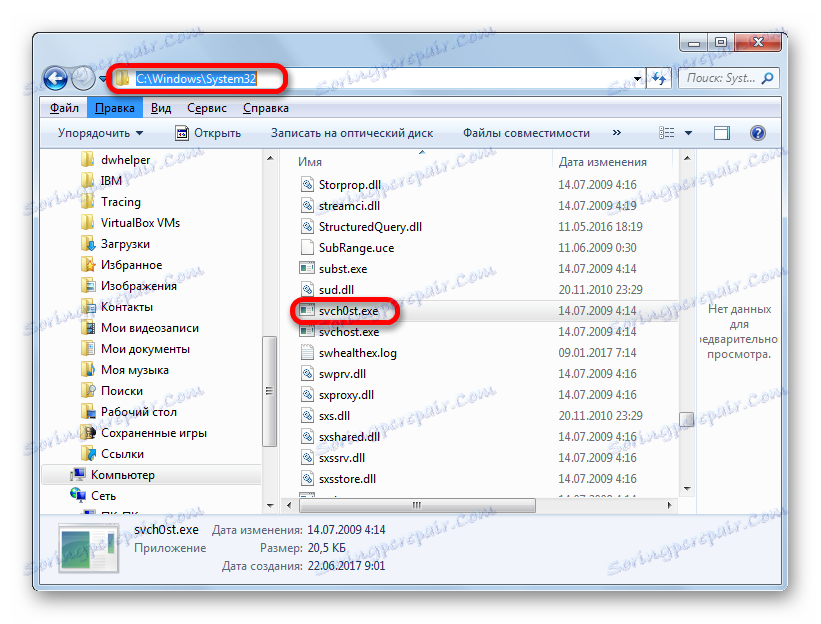Click the change view icon

pos(667,133)
